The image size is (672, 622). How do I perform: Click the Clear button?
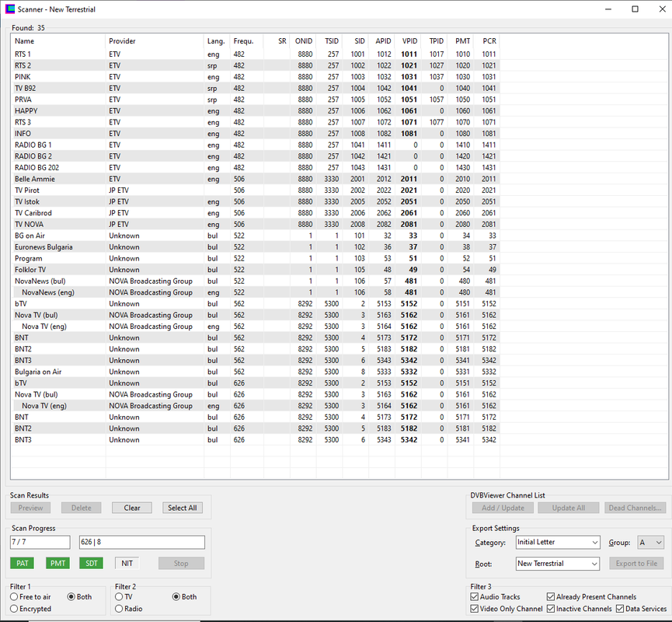click(132, 508)
